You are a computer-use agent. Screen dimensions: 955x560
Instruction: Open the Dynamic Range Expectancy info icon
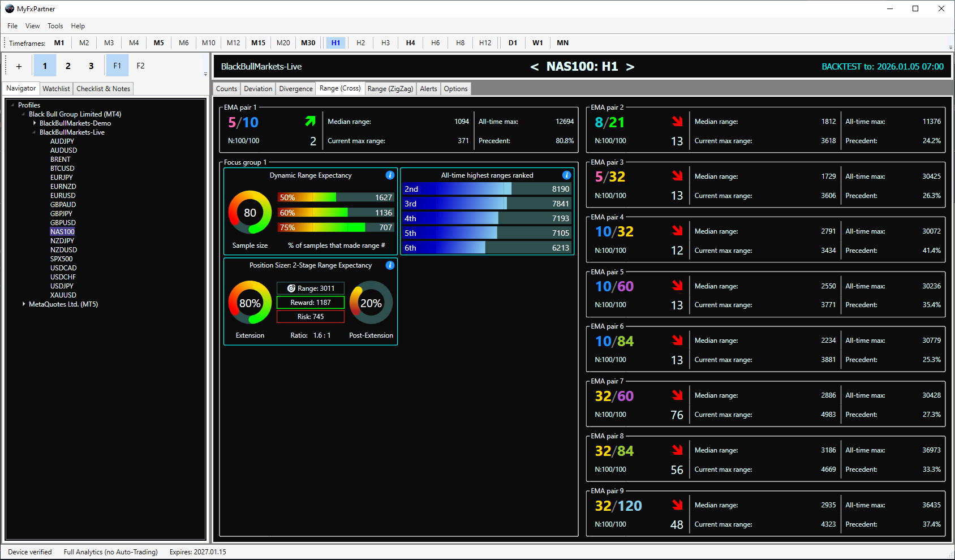390,175
